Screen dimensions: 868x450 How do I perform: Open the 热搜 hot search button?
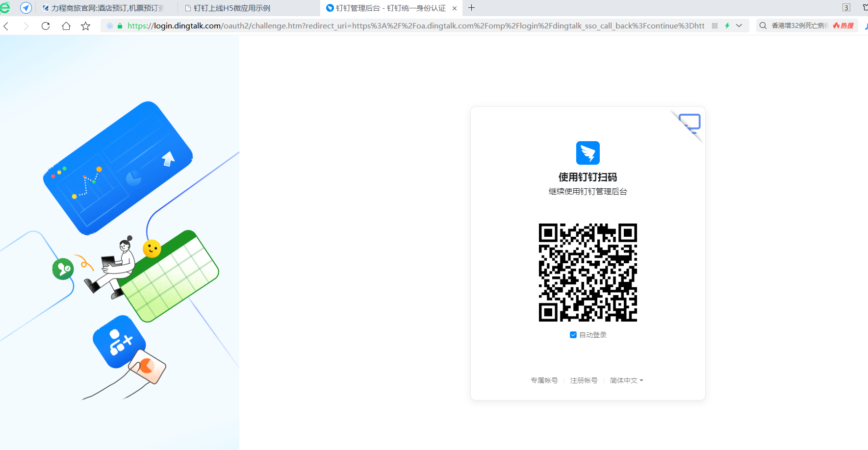coord(843,26)
